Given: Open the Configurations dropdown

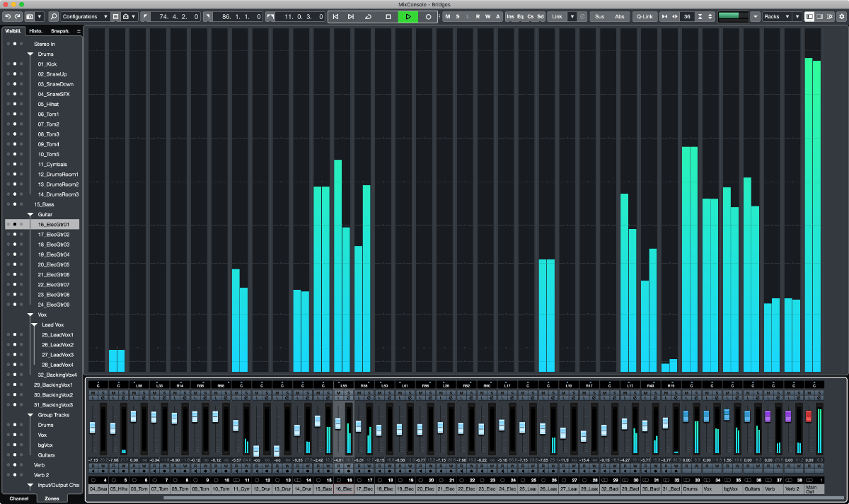Looking at the screenshot, I should (84, 16).
